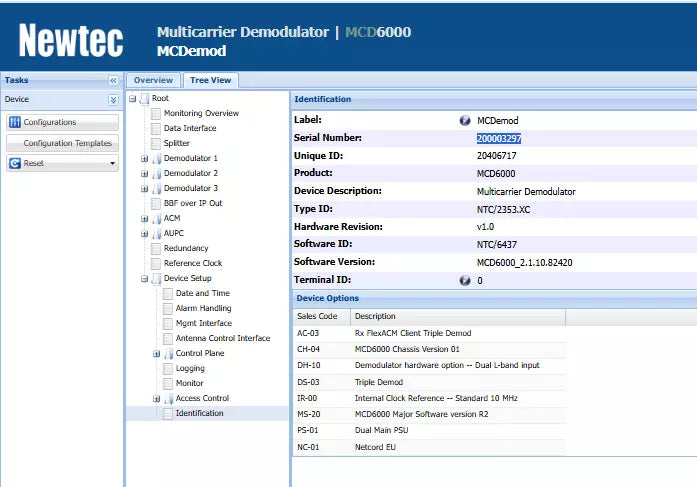The height and width of the screenshot is (487, 697).
Task: Select Splitter tree item
Action: [x=176, y=143]
